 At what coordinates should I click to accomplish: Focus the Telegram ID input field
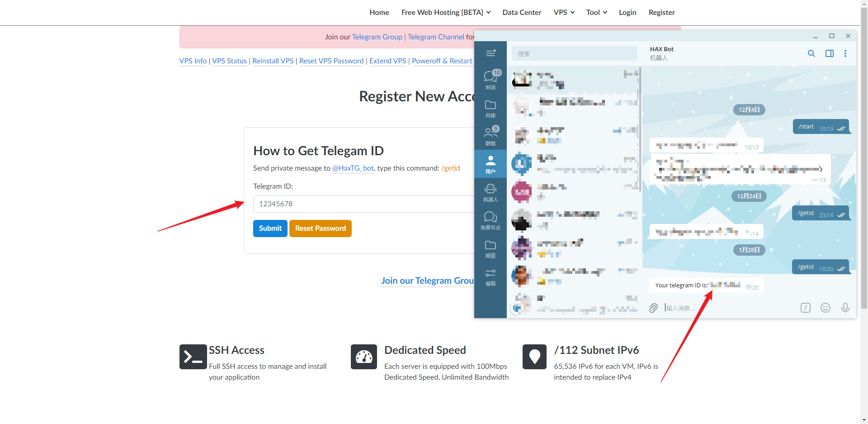(x=363, y=204)
